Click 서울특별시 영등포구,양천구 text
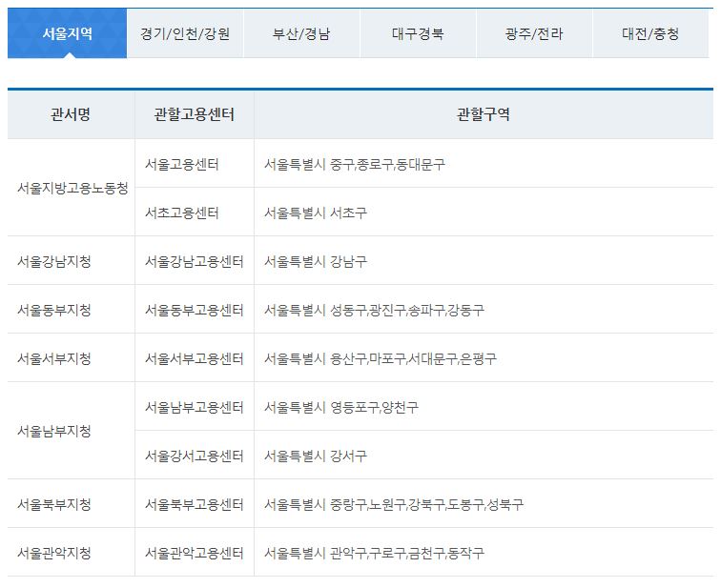The height and width of the screenshot is (588, 721). tap(341, 407)
